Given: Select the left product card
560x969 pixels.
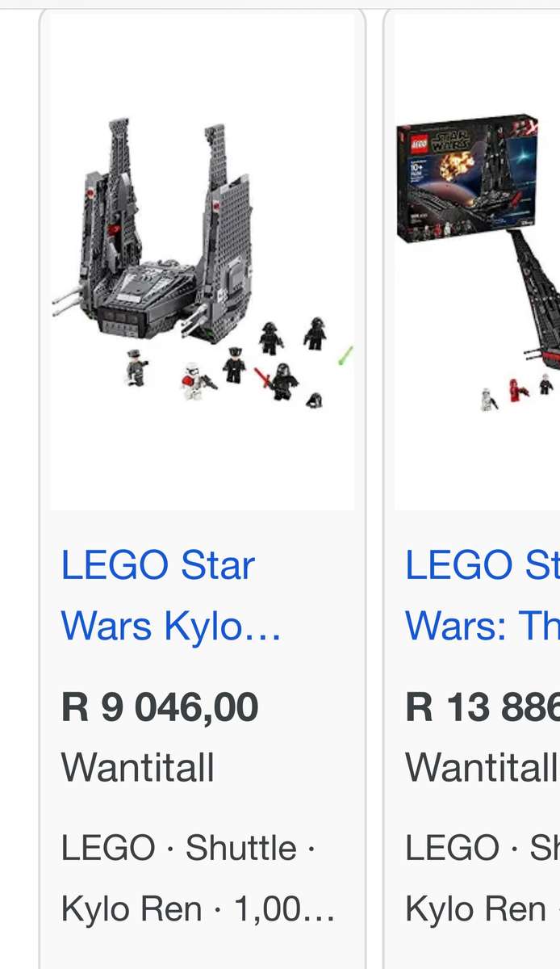Looking at the screenshot, I should (202, 484).
